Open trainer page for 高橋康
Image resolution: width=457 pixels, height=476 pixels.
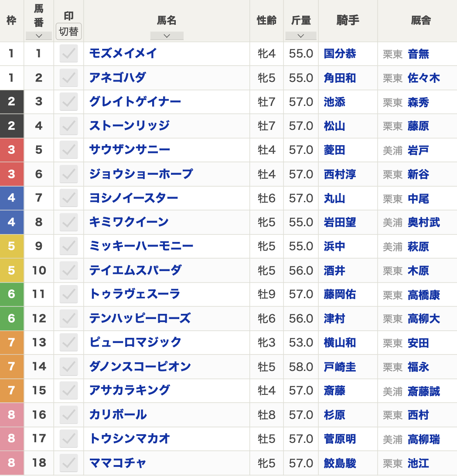tap(423, 295)
